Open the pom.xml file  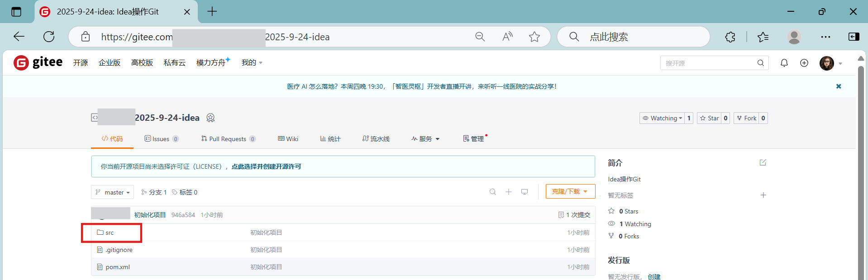coord(118,267)
